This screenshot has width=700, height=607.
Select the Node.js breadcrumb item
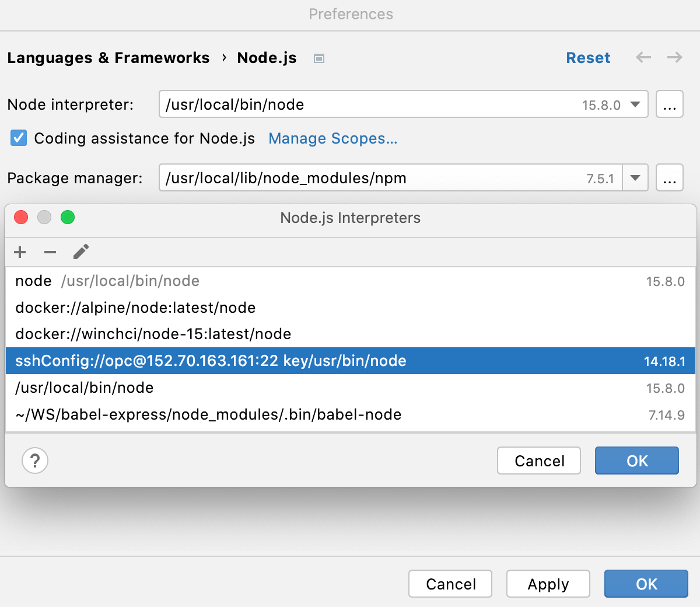(x=267, y=58)
